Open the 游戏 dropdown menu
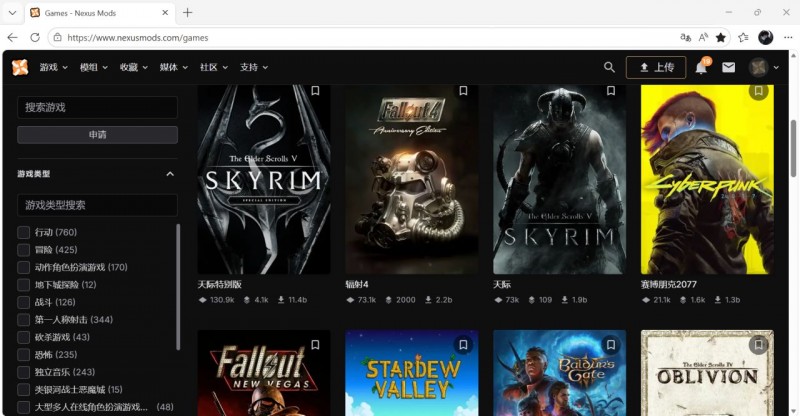Image resolution: width=800 pixels, height=416 pixels. click(x=54, y=67)
